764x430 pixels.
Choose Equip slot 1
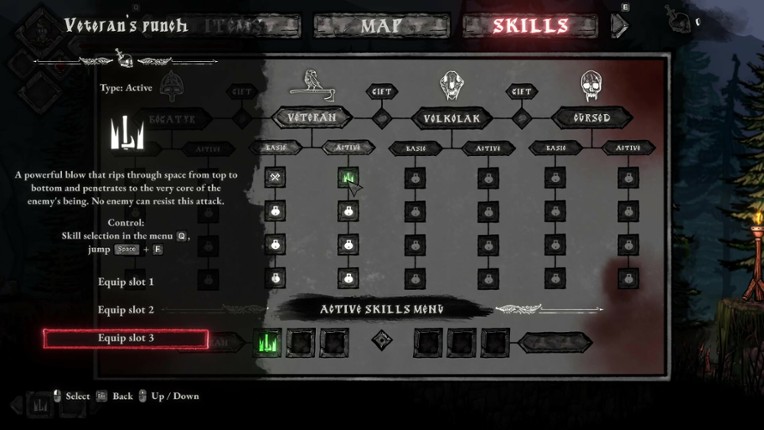click(126, 282)
